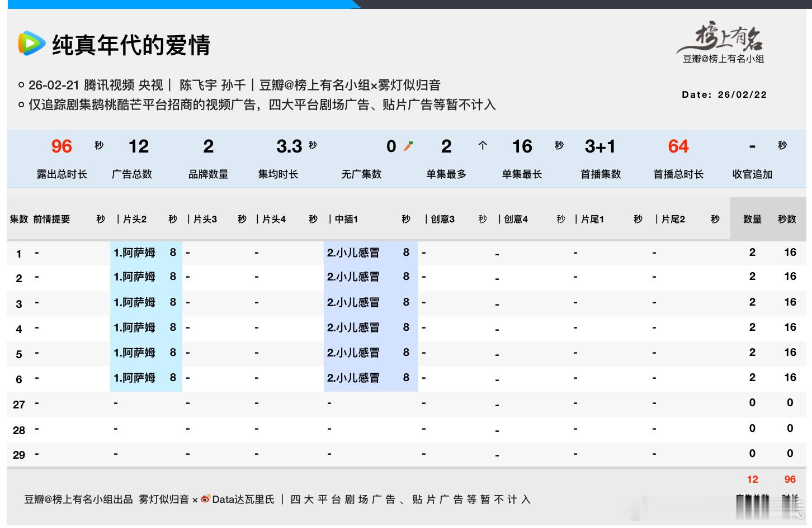
Task: Click the 片尾1 column header
Action: [593, 219]
